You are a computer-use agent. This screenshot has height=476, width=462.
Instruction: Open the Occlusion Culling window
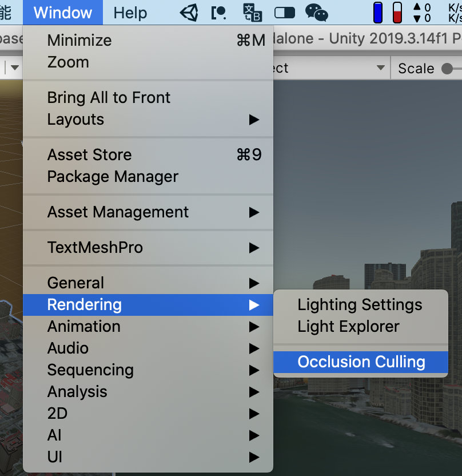click(x=361, y=362)
